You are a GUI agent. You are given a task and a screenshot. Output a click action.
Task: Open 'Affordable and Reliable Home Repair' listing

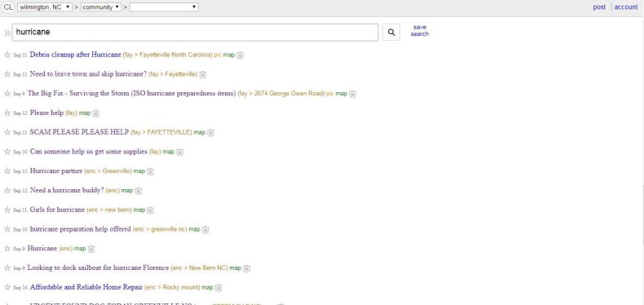(x=86, y=287)
